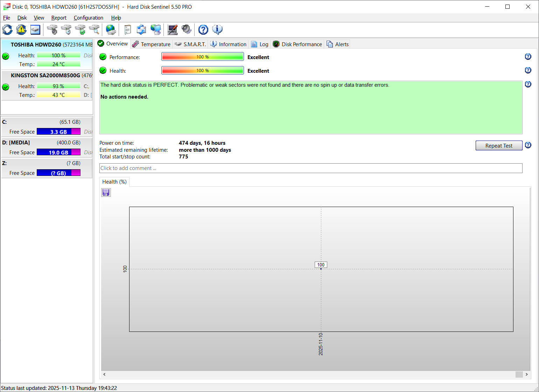Click the TOSHIBA temperature 24 °C bar
Viewport: 539px width, 392px height.
coord(58,64)
